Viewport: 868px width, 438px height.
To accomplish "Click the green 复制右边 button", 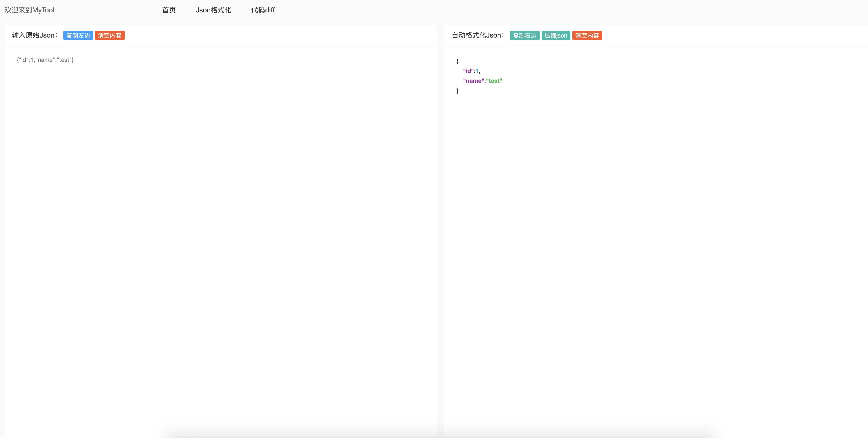I will coord(524,35).
